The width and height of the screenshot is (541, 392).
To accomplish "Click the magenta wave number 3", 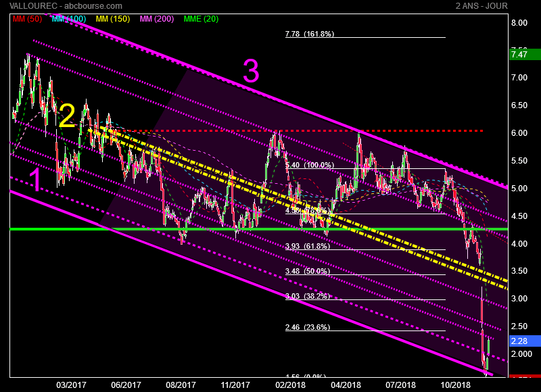I will 251,71.
